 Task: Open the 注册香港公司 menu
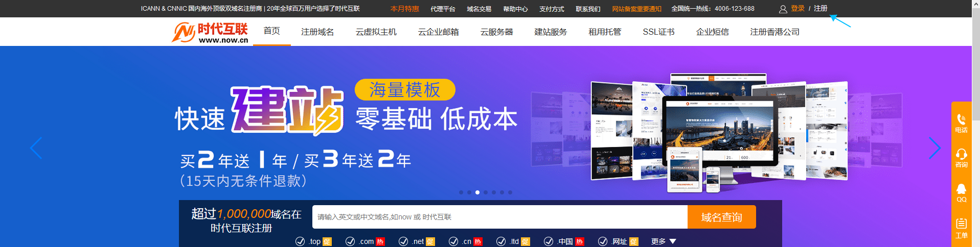[774, 32]
